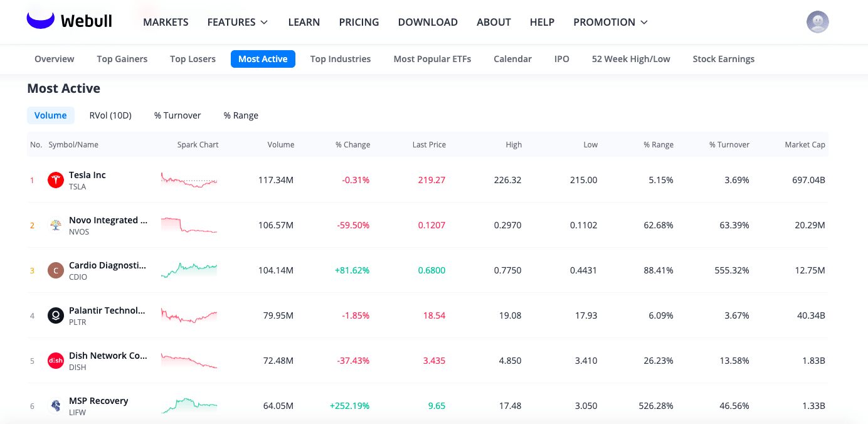Select the % Turnover filter

[177, 115]
